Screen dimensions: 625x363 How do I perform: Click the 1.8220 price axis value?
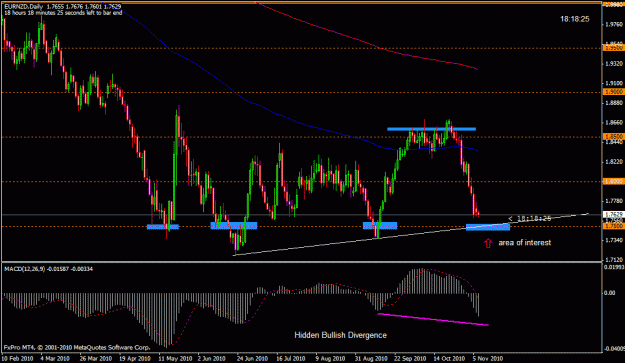[614, 162]
